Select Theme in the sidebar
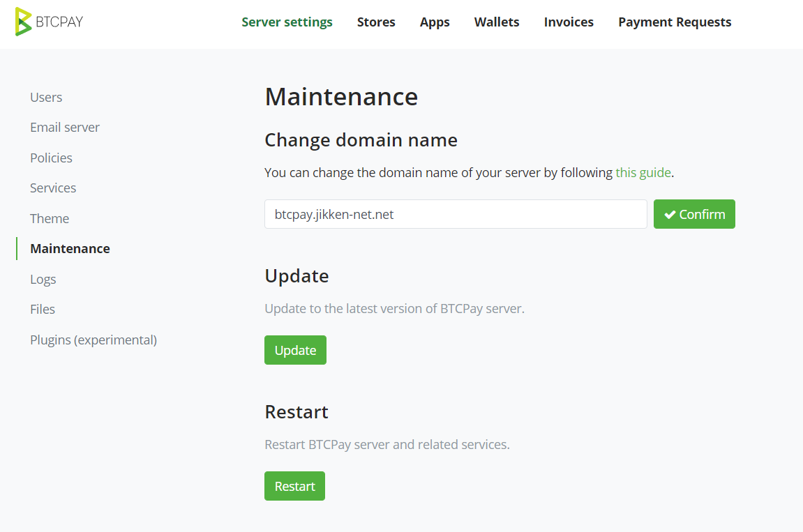The height and width of the screenshot is (532, 803). point(49,219)
